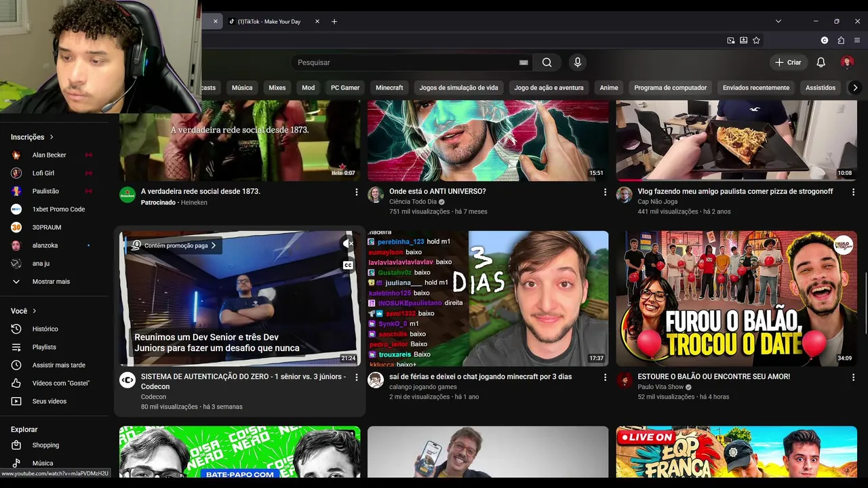Screen dimensions: 868x488
Task: Open the notifications bell
Action: 821,62
